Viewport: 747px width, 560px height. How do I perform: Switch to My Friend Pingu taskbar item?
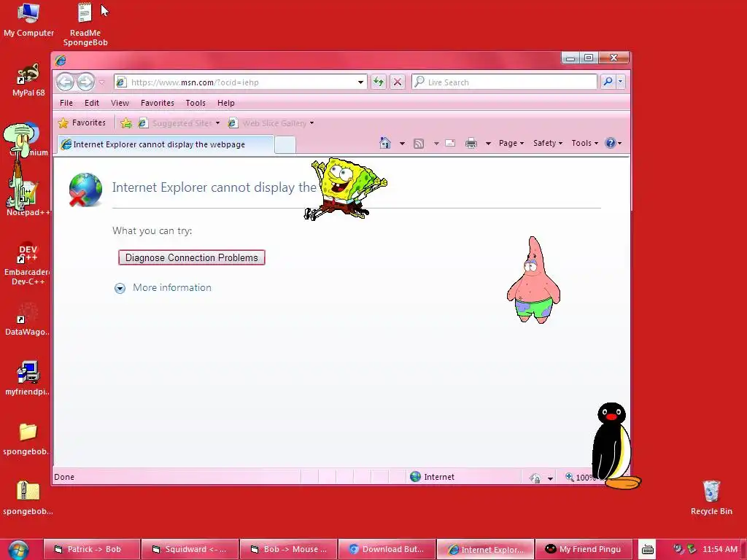pyautogui.click(x=583, y=549)
